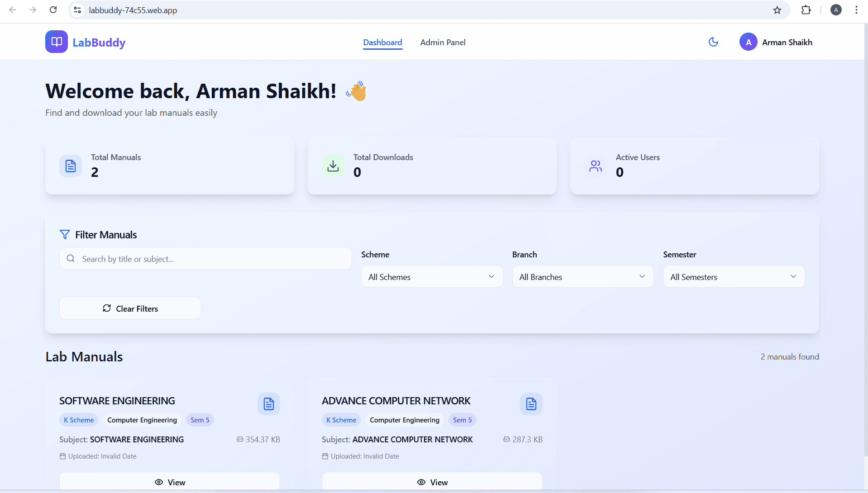Click the Active Users people icon
This screenshot has width=868, height=493.
point(596,166)
